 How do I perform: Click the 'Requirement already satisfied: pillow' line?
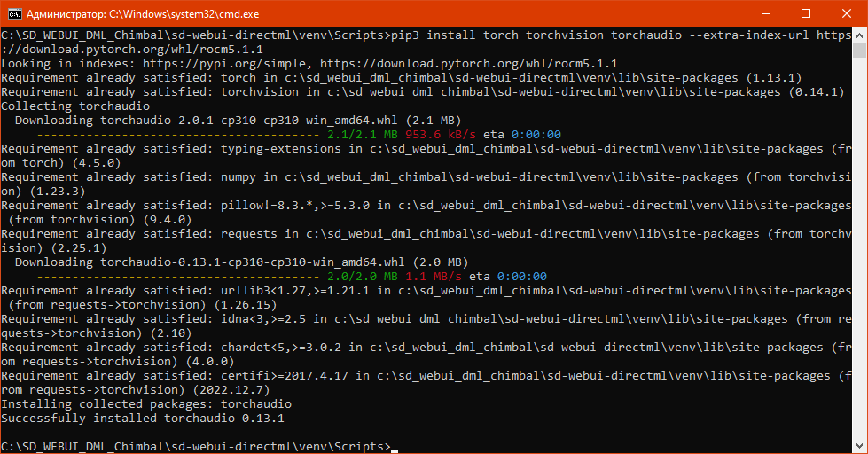click(x=426, y=213)
